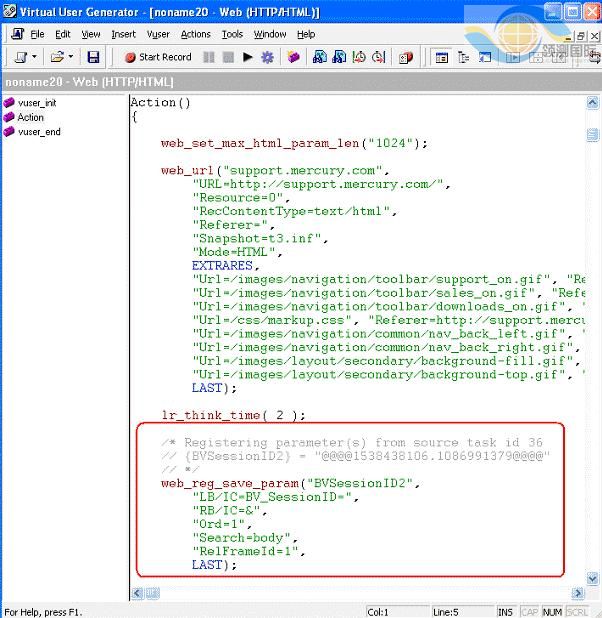Click the Virtual User Generator title bar icon
602x618 pixels.
pyautogui.click(x=10, y=11)
